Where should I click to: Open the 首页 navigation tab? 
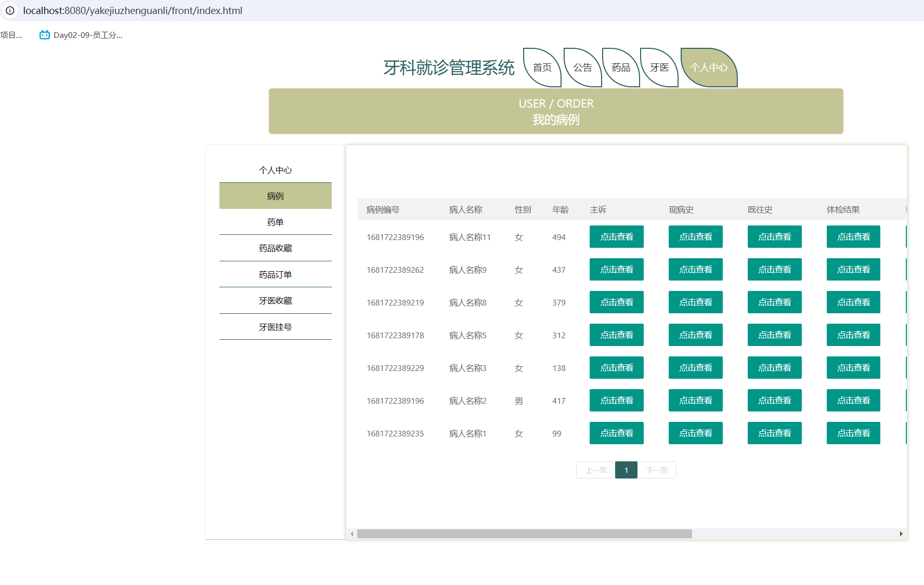[x=542, y=68]
